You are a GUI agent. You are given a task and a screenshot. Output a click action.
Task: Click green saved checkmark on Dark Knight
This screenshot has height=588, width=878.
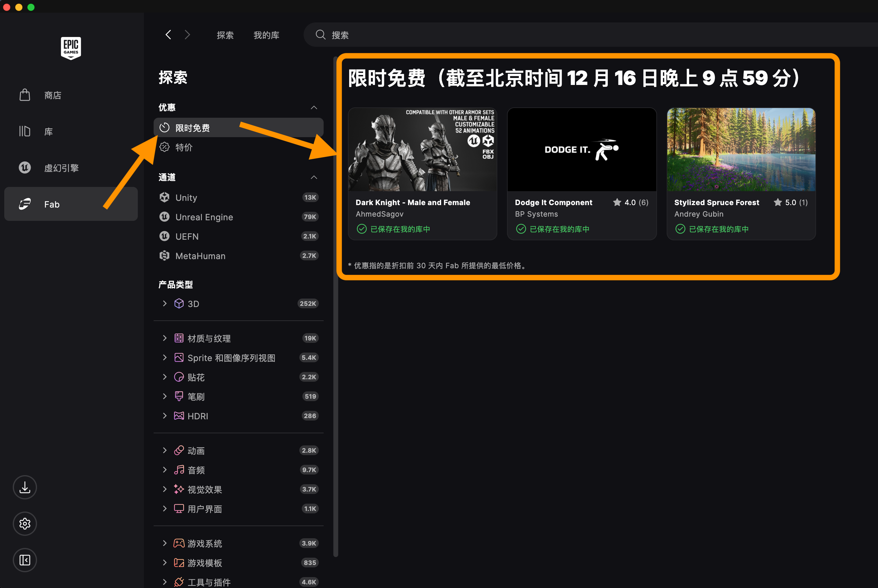coord(361,229)
